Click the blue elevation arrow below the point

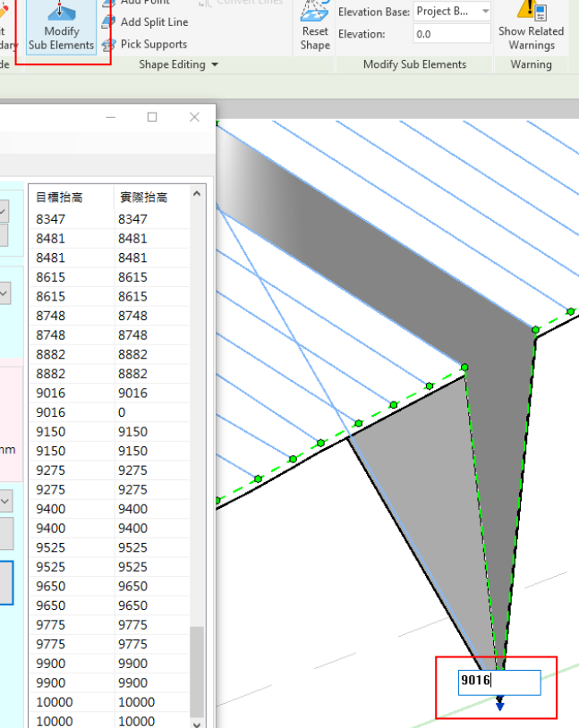pos(499,706)
